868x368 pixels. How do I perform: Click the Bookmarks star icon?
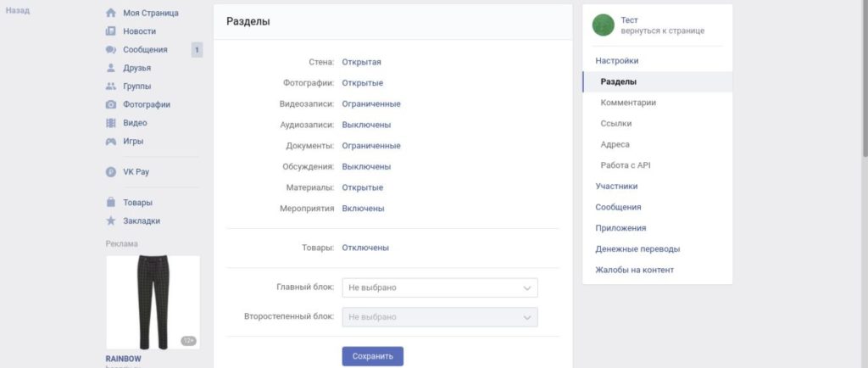110,221
